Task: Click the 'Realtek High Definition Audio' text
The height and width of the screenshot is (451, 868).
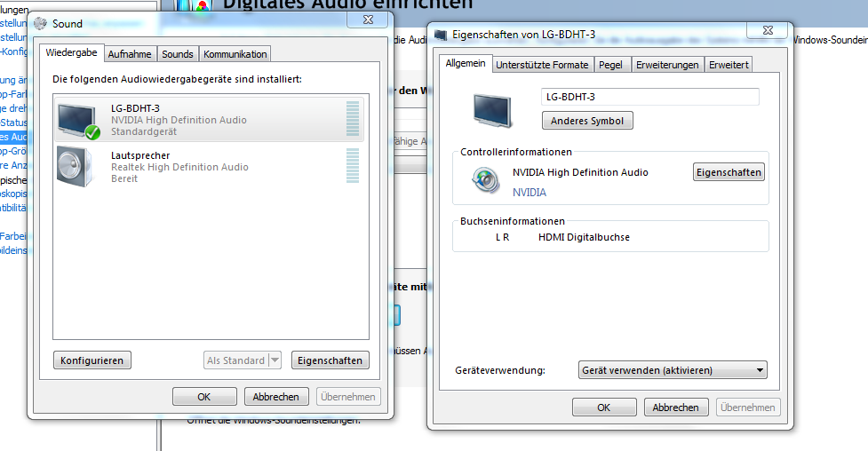Action: coord(180,167)
